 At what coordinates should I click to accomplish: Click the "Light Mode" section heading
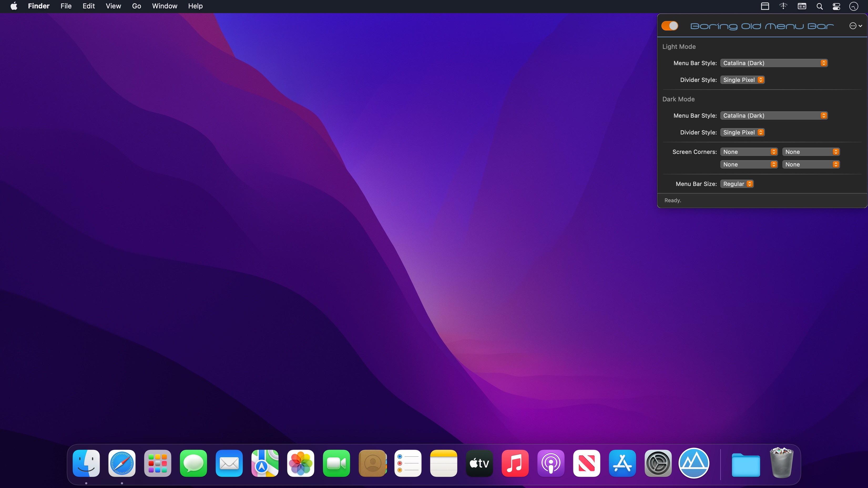679,47
